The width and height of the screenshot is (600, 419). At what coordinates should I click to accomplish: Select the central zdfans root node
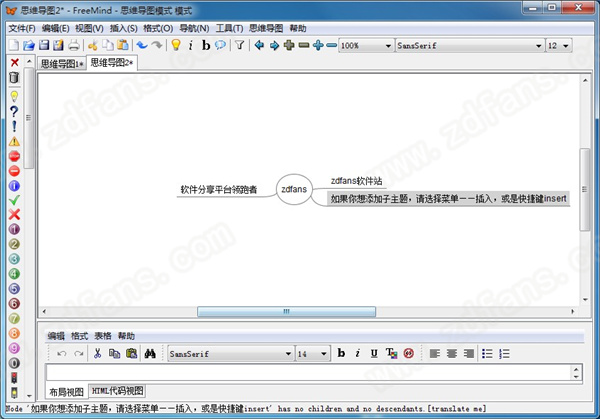point(294,189)
